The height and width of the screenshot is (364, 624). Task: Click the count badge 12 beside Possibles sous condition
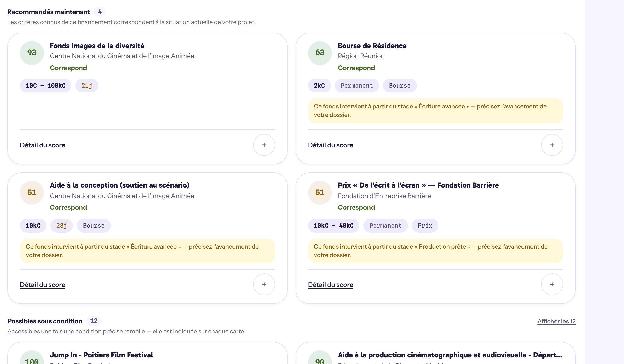(94, 321)
